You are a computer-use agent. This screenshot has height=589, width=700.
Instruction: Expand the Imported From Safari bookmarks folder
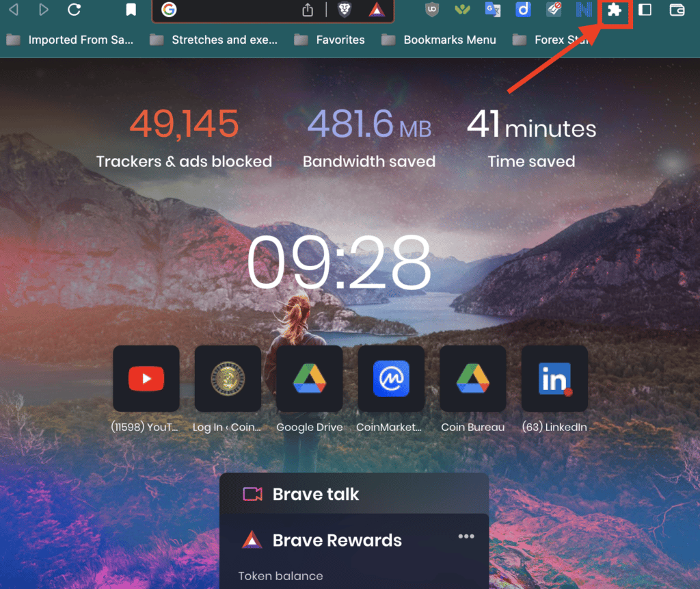click(x=70, y=40)
